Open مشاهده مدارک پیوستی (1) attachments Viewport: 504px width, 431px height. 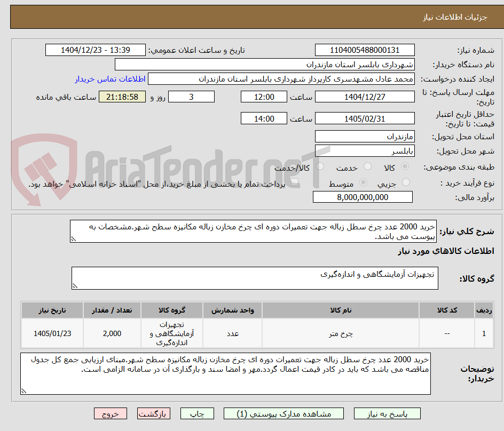coord(283,413)
